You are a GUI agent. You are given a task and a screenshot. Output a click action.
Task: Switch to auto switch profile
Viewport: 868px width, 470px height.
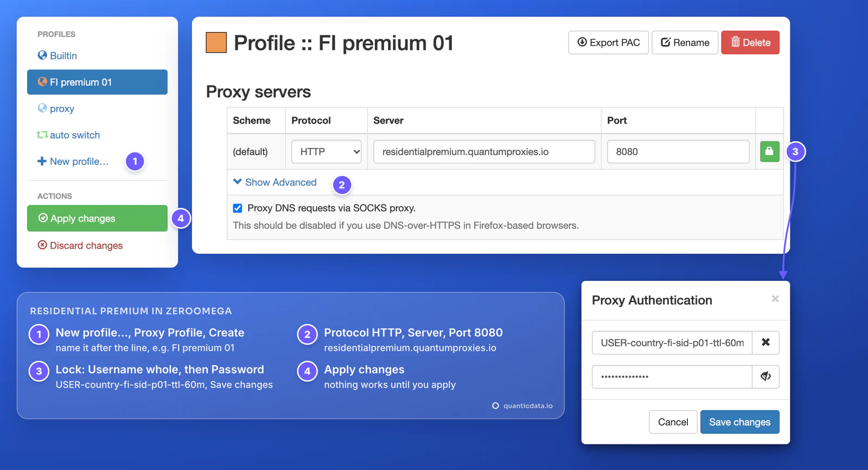pyautogui.click(x=68, y=135)
